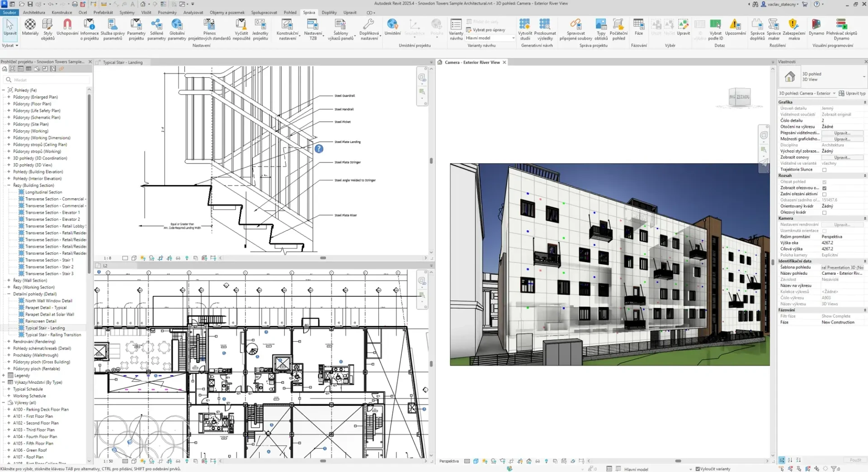Click the ViewCube ZEZADU face
The width and height of the screenshot is (868, 472).
click(x=742, y=97)
